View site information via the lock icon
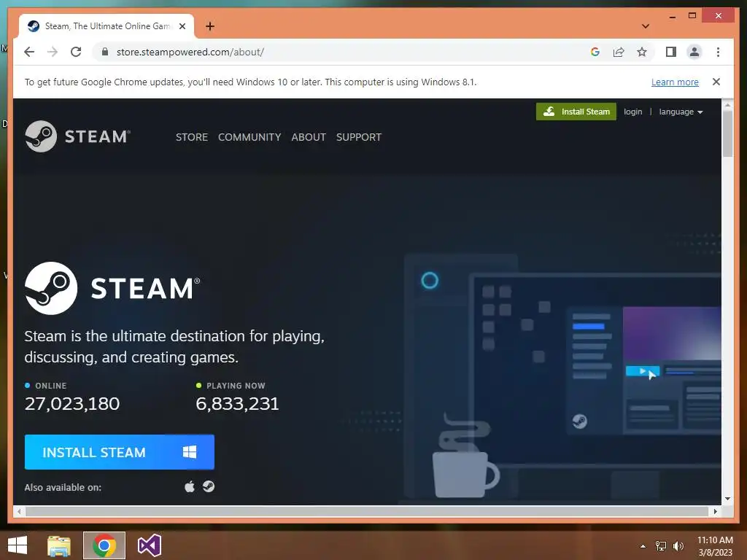This screenshot has height=560, width=747. 105,52
